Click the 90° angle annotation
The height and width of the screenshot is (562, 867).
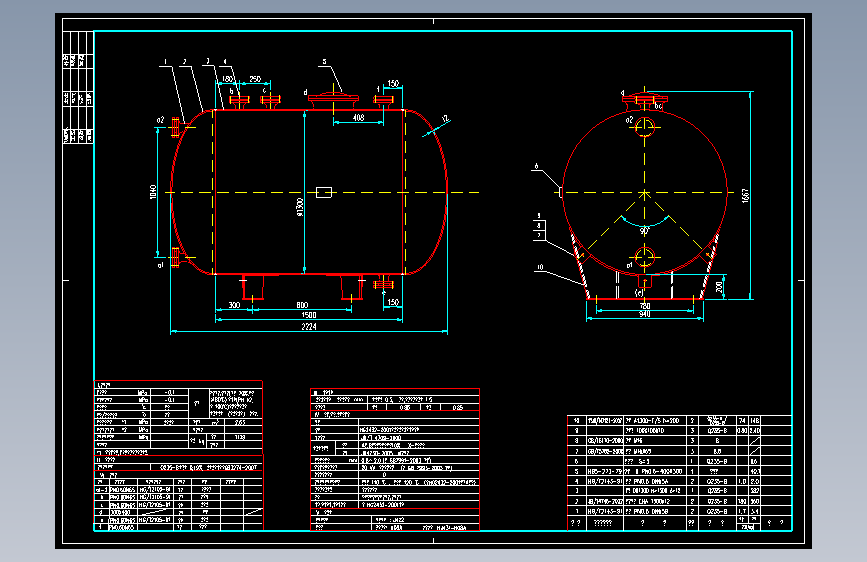click(x=645, y=231)
